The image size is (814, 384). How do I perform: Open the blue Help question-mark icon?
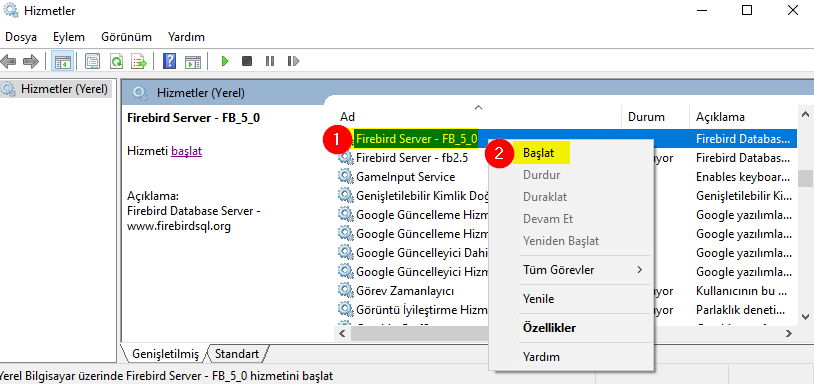point(169,61)
